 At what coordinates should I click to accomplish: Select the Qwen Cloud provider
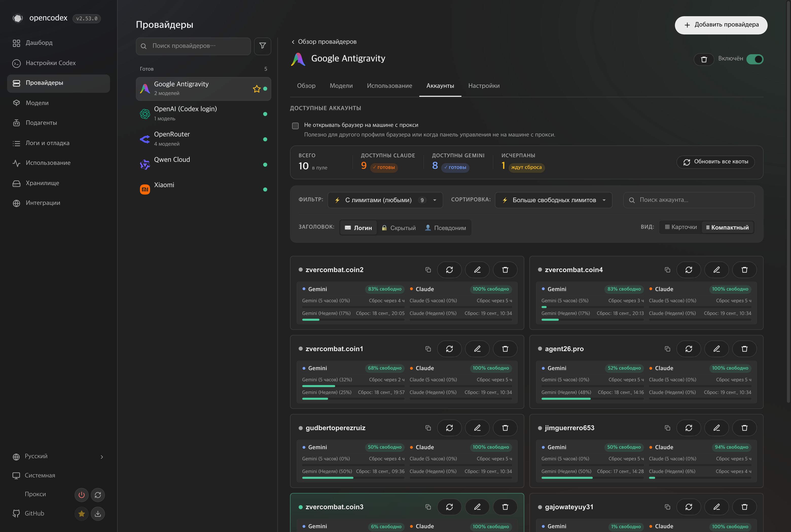203,165
